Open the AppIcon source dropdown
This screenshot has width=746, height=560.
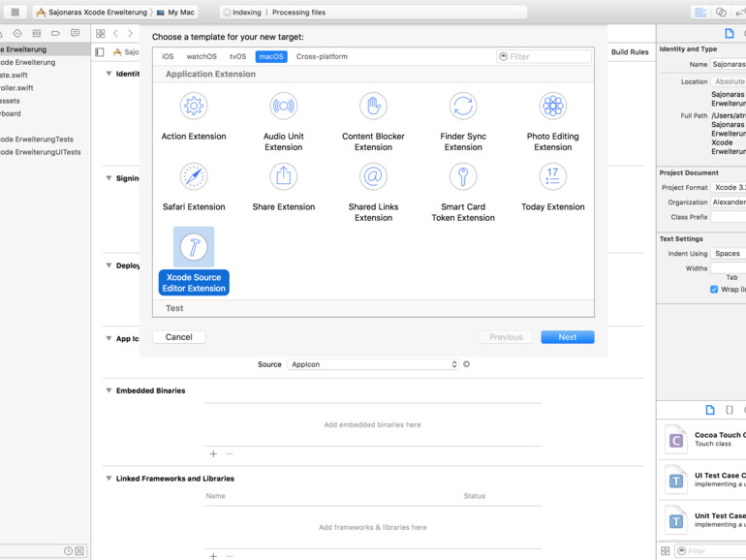coord(373,364)
